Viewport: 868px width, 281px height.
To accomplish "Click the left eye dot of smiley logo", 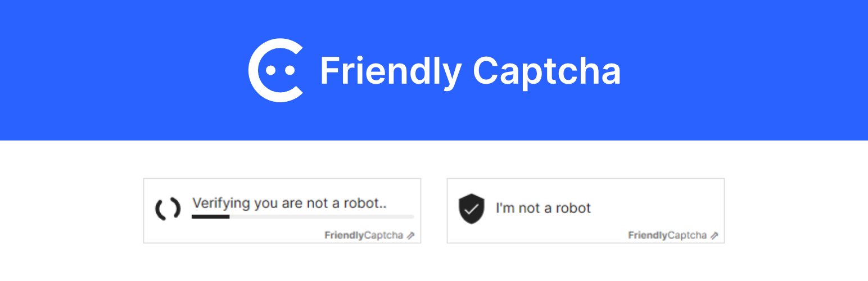I will (x=270, y=70).
